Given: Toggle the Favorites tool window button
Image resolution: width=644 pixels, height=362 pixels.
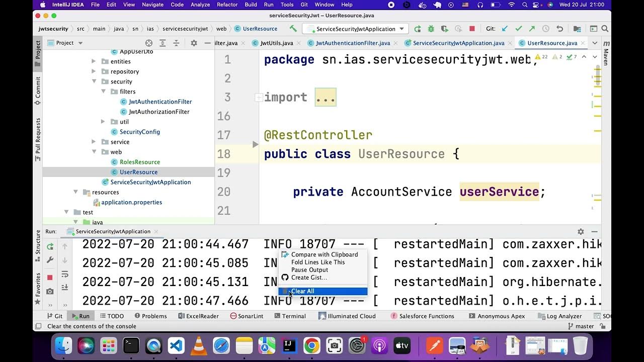Looking at the screenshot, I should tap(38, 289).
